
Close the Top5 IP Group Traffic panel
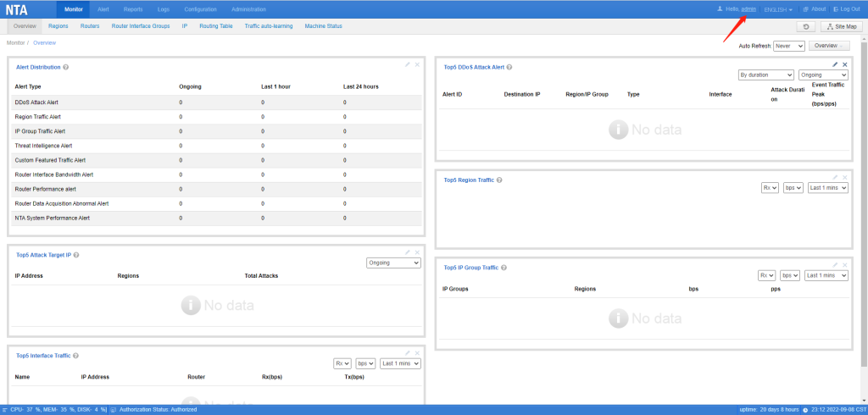point(845,265)
